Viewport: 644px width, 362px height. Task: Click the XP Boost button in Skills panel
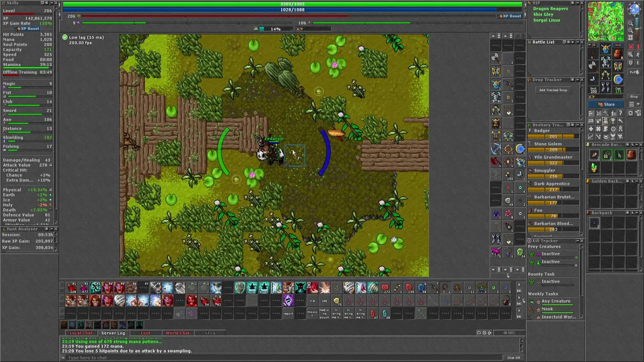28,29
